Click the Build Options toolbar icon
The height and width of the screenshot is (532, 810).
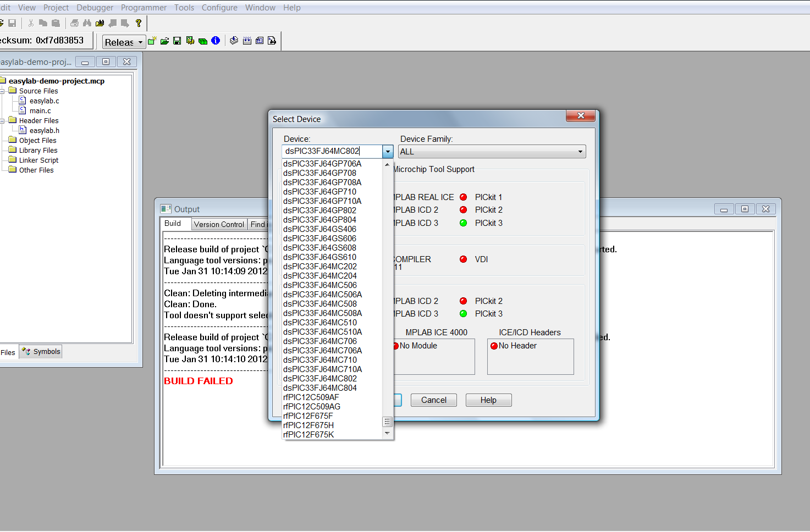(190, 41)
